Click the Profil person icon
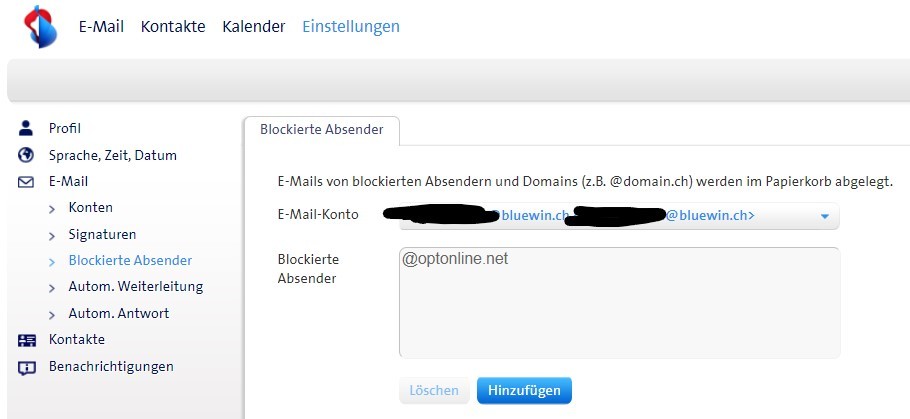 (x=27, y=128)
